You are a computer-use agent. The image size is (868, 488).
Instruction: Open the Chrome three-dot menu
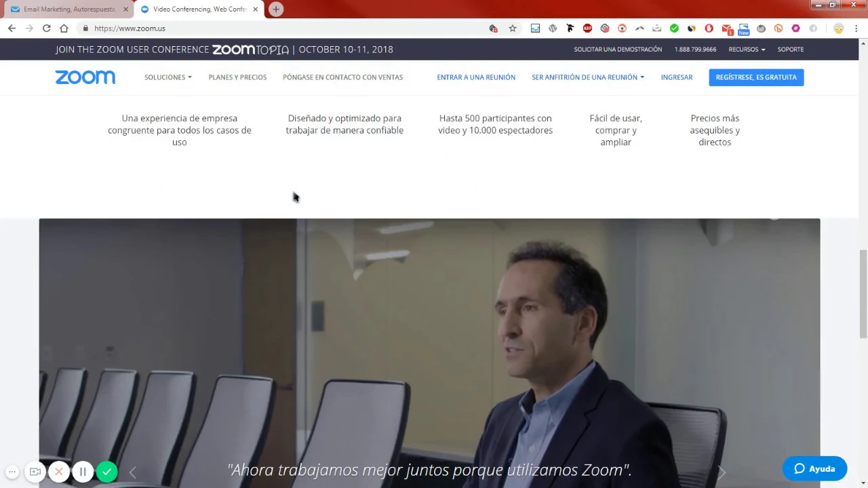coord(856,28)
